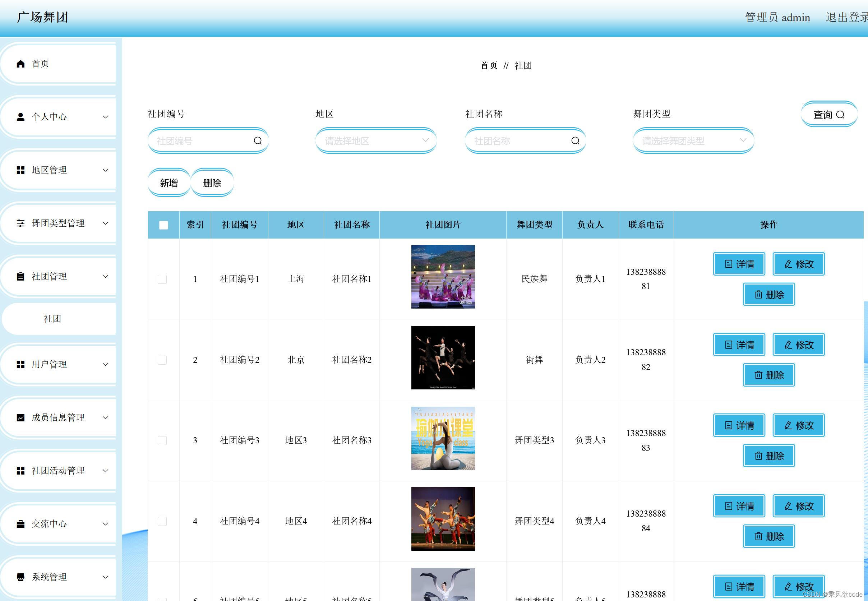Check the checkbox for row 社团编号1
The image size is (868, 601).
point(162,279)
